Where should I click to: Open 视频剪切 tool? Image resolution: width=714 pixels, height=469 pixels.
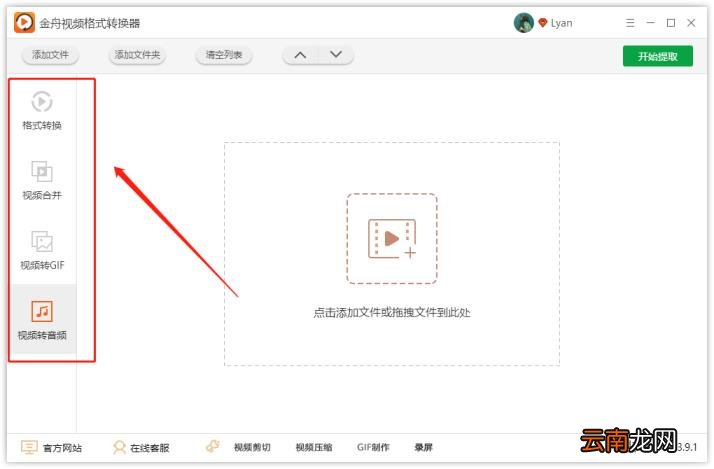click(252, 447)
